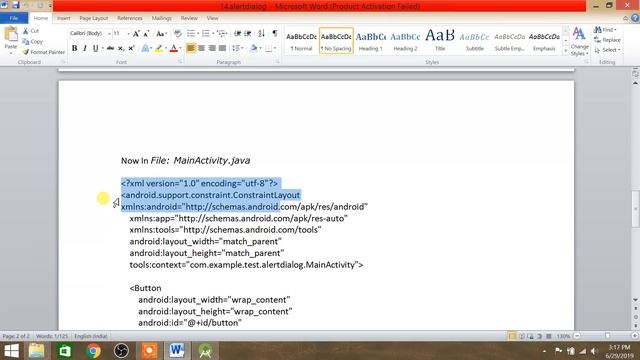Switch to the Review tab
640x360 pixels.
189,18
